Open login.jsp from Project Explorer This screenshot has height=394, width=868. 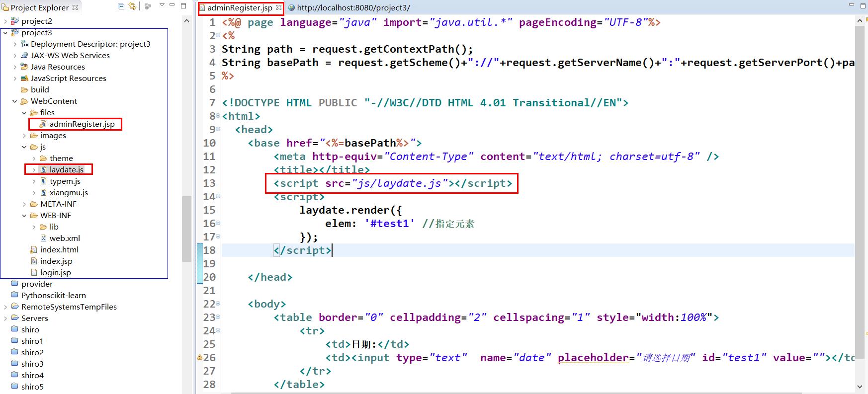click(x=55, y=273)
